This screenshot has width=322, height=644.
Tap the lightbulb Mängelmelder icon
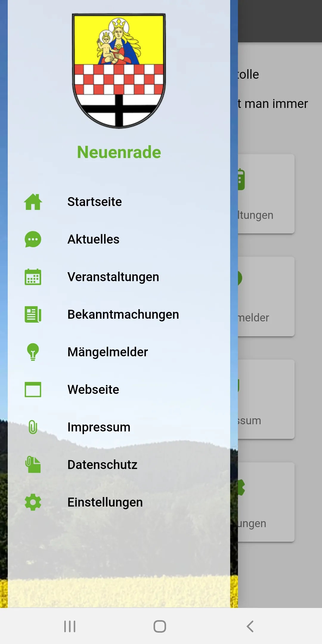(33, 352)
